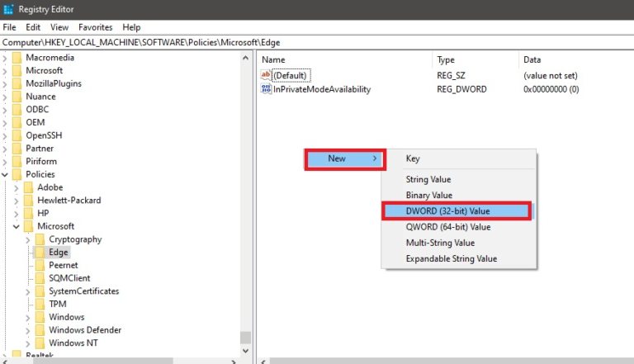The height and width of the screenshot is (364, 634).
Task: Open the Edit menu
Action: [x=33, y=27]
